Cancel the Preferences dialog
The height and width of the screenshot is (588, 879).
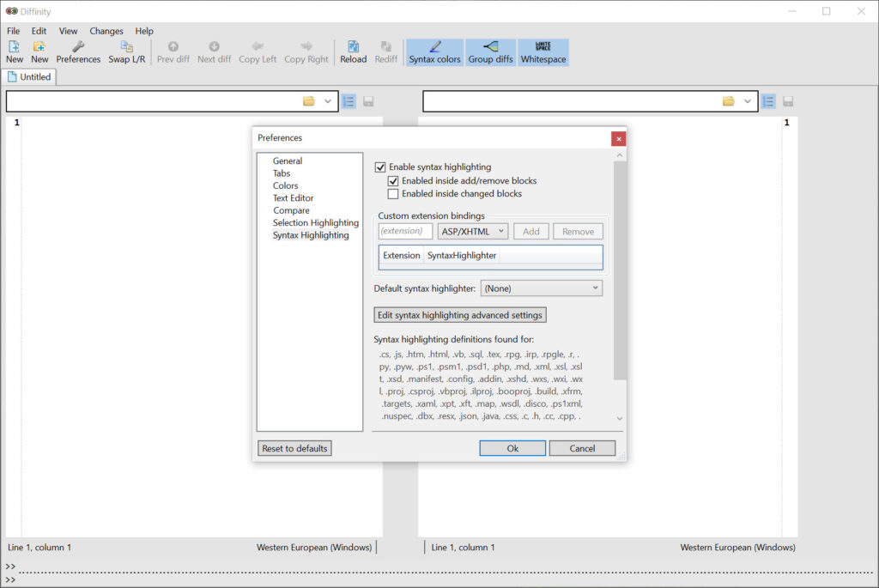582,448
